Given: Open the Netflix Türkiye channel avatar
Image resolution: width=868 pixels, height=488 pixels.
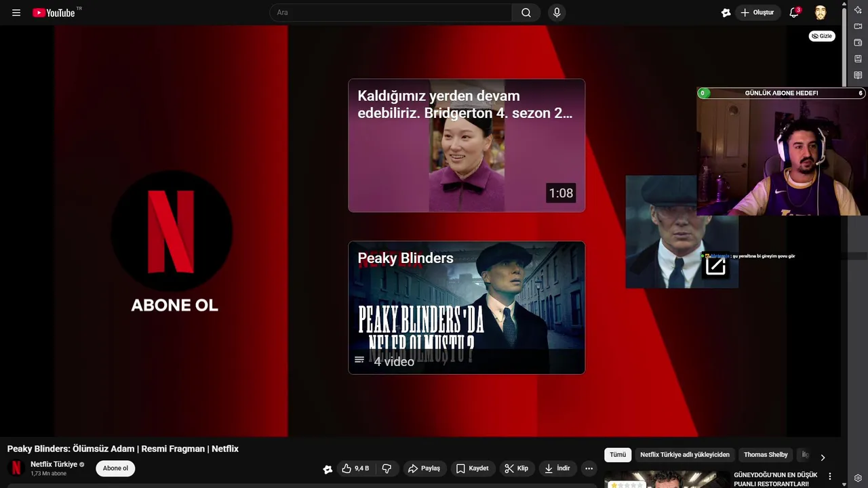Looking at the screenshot, I should [16, 468].
